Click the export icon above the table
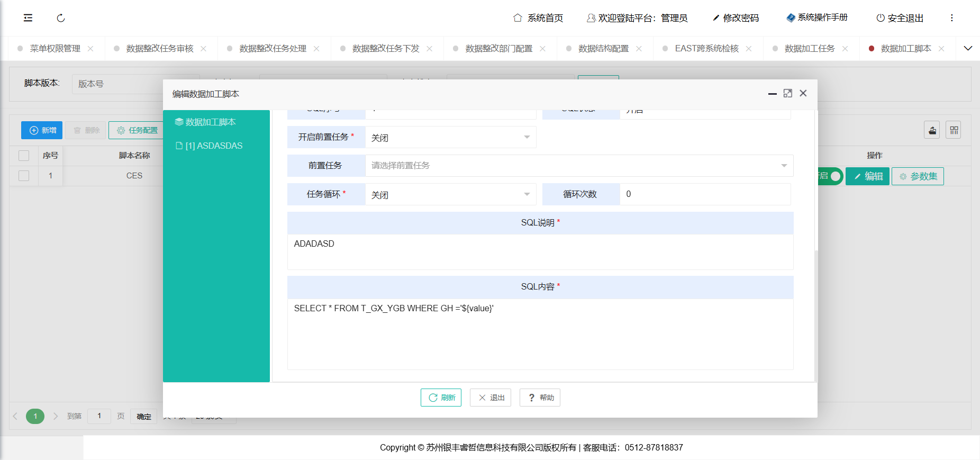Viewport: 980px width, 460px height. [932, 130]
